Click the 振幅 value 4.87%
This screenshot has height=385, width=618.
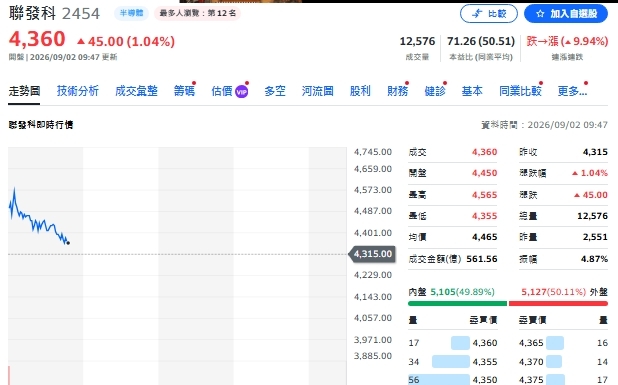coord(594,259)
